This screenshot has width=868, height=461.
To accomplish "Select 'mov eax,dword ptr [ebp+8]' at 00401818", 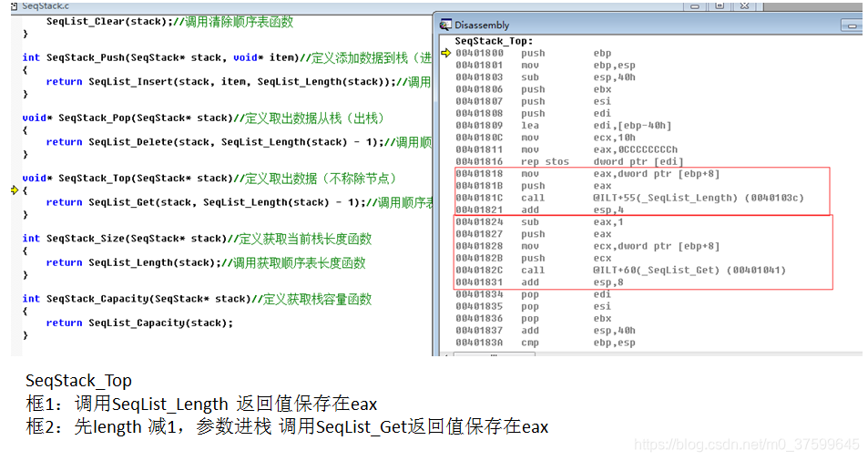I will click(587, 174).
